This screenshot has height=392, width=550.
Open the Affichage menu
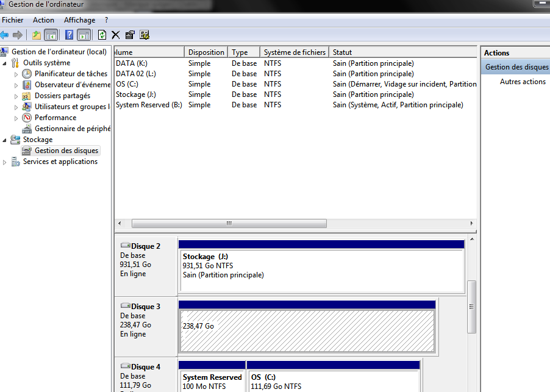point(79,20)
